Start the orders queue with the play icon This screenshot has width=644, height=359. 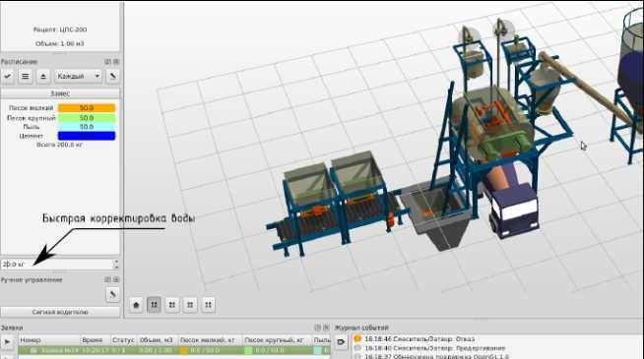click(x=8, y=341)
